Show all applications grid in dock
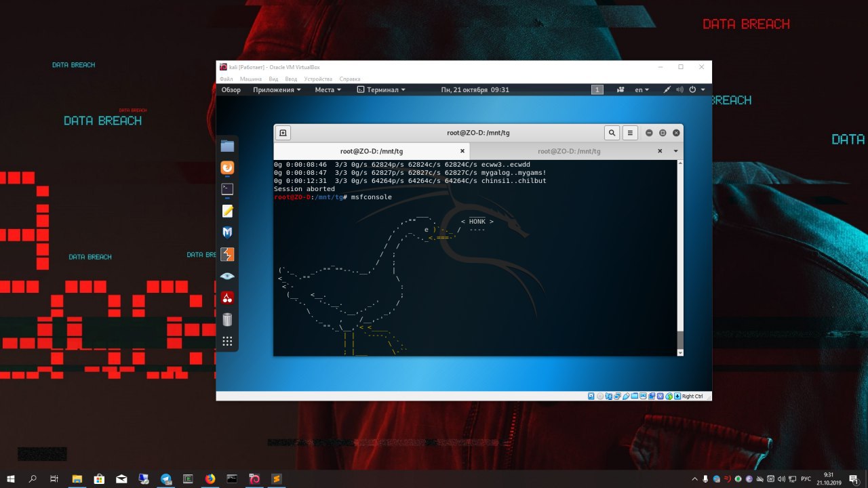Screen dimensions: 868x488 coord(227,341)
